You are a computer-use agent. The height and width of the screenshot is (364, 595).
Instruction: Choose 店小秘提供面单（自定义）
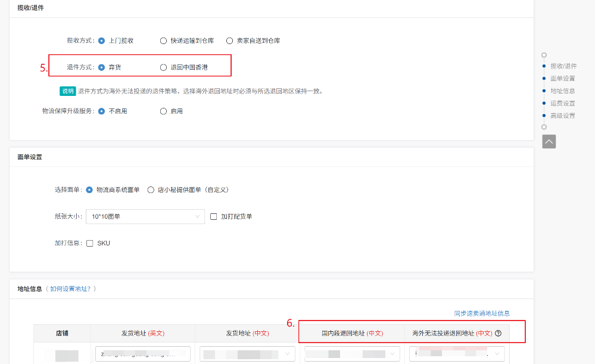coord(151,190)
